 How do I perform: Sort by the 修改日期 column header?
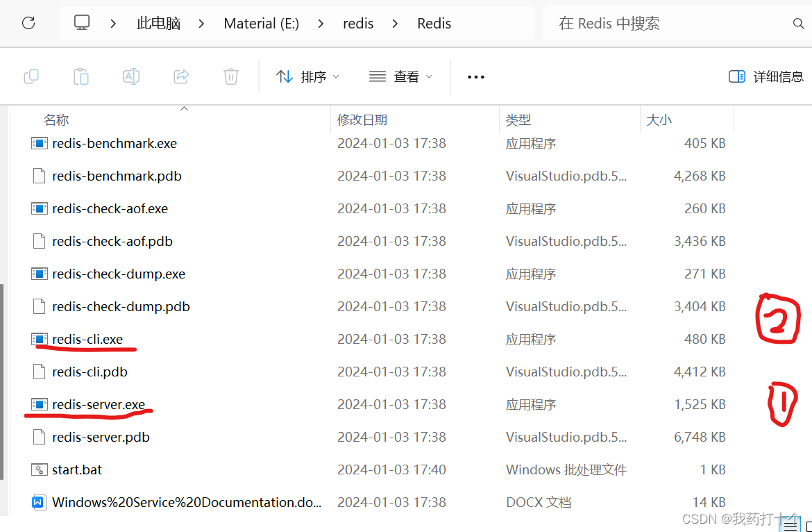pyautogui.click(x=362, y=119)
